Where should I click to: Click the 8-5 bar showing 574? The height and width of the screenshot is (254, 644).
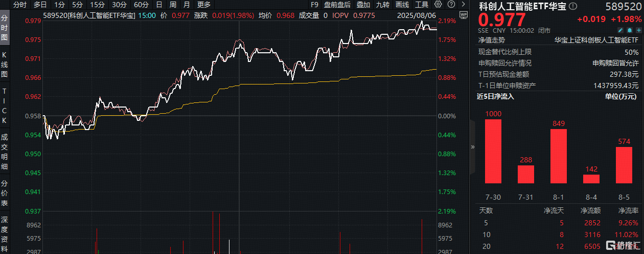click(x=624, y=165)
